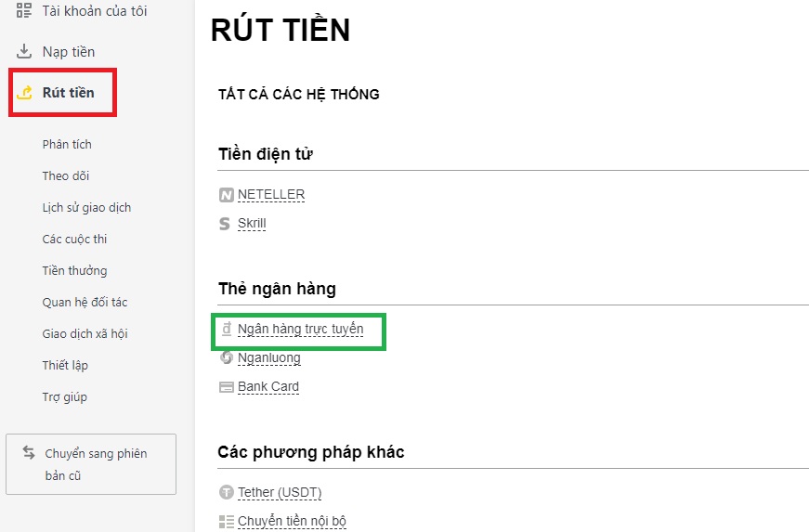Click the swap arrows icon in Chuyển sang phiên bản cũ
The height and width of the screenshot is (532, 809).
[x=29, y=452]
